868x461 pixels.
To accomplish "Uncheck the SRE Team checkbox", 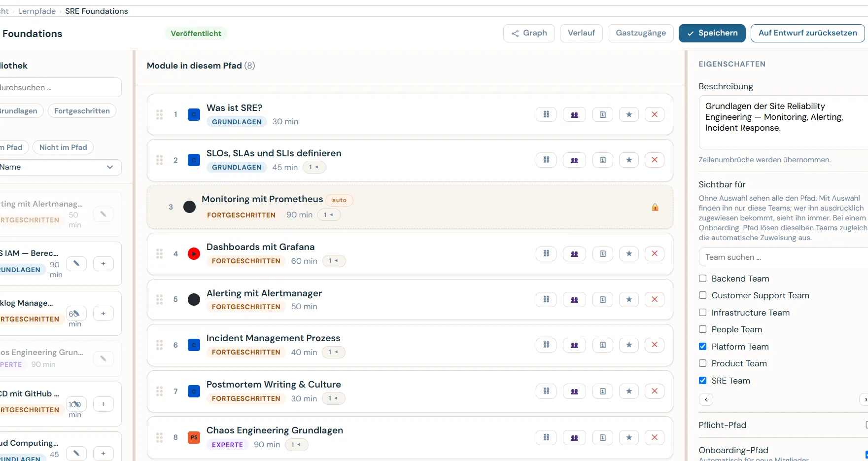I will tap(702, 381).
